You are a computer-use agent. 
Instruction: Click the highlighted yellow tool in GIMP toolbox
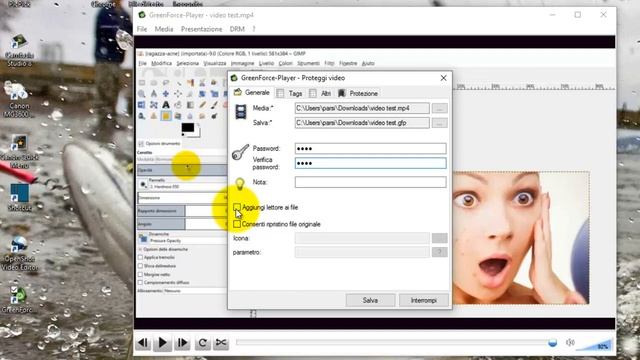click(x=166, y=116)
